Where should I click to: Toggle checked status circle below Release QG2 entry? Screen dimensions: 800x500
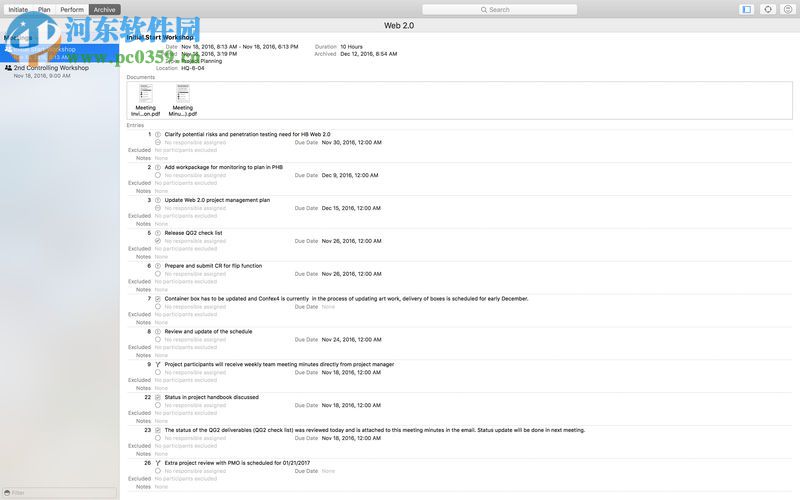pyautogui.click(x=158, y=241)
